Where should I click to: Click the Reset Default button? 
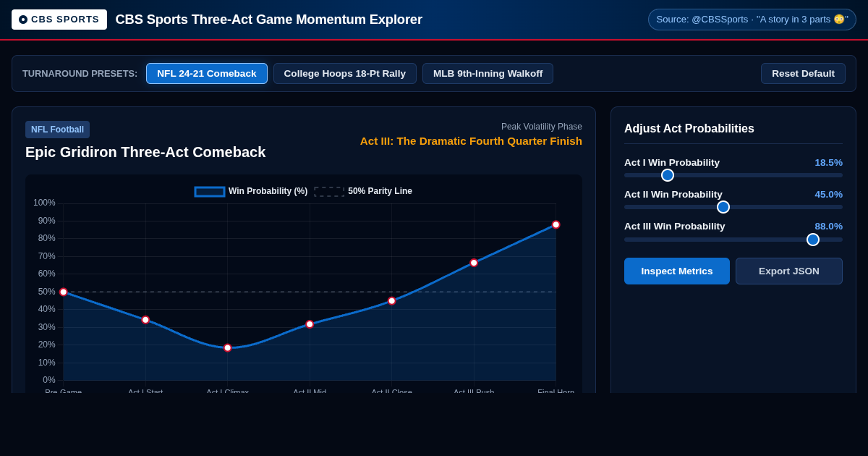pos(803,73)
